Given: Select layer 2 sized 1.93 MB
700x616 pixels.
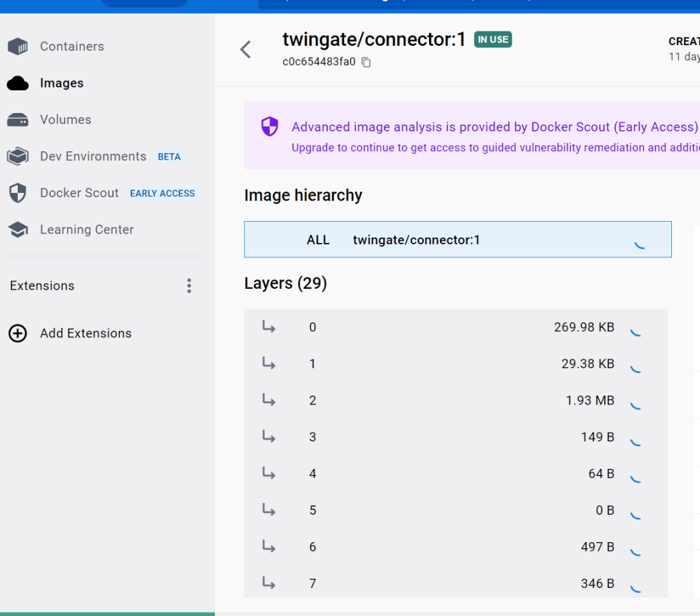Looking at the screenshot, I should click(x=456, y=400).
